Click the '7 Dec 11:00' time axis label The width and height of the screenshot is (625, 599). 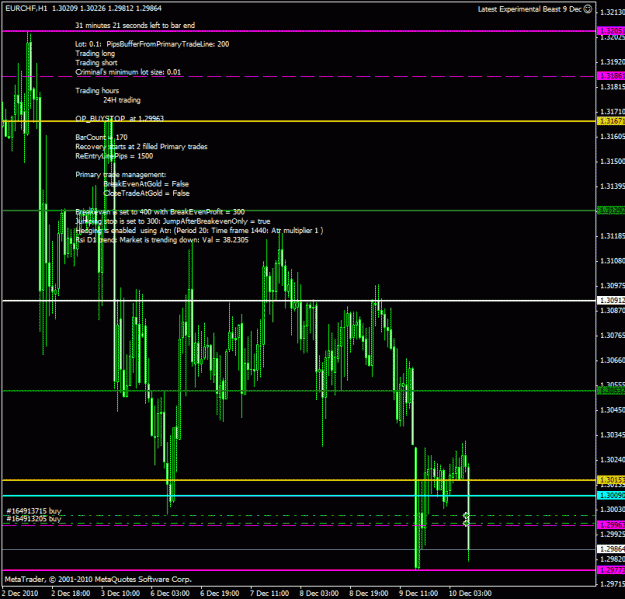tap(269, 593)
